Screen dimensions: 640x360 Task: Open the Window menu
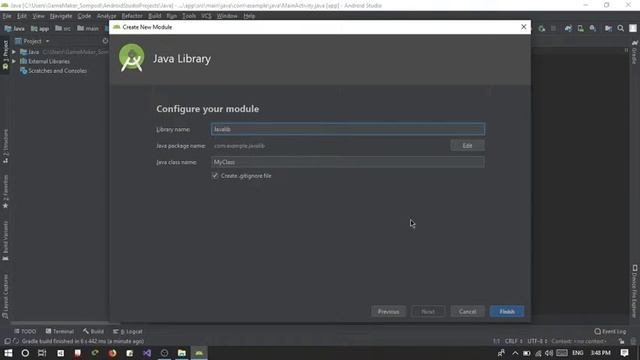coord(227,16)
